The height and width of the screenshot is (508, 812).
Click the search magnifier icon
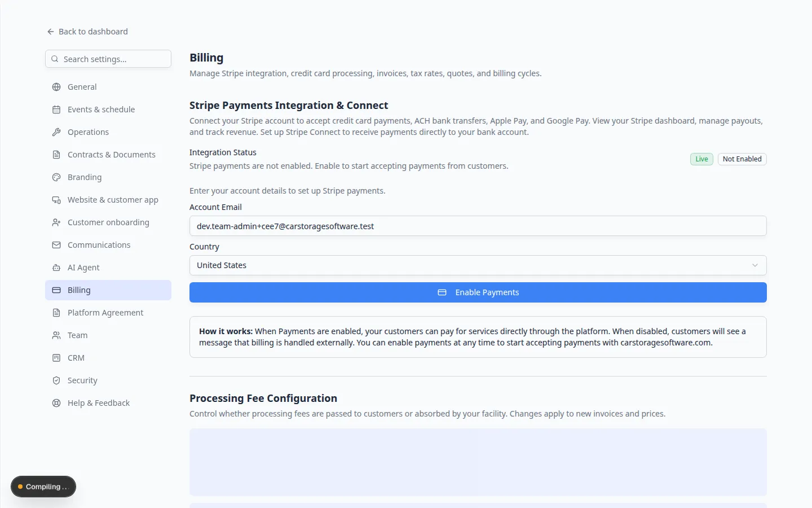click(x=55, y=59)
